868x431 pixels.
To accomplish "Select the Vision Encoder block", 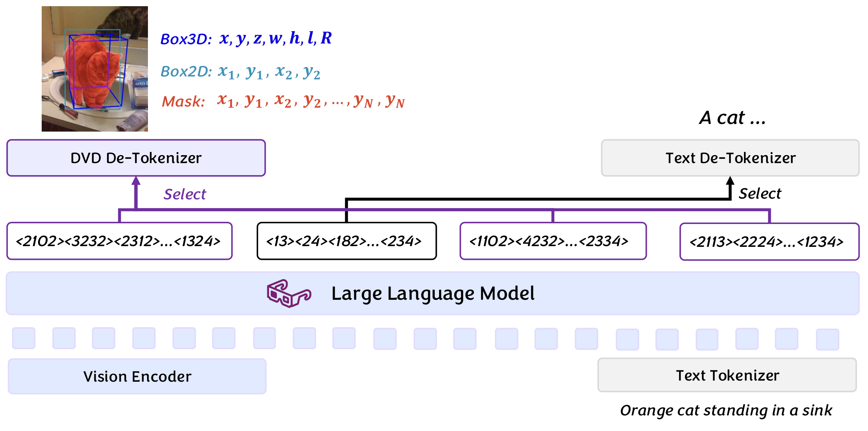I will (x=137, y=376).
